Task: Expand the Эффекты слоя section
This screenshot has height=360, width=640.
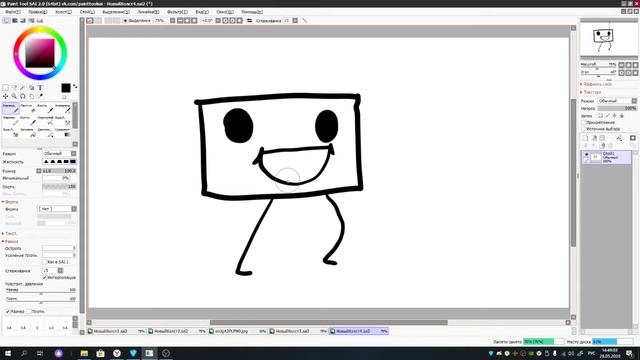Action: tap(596, 84)
